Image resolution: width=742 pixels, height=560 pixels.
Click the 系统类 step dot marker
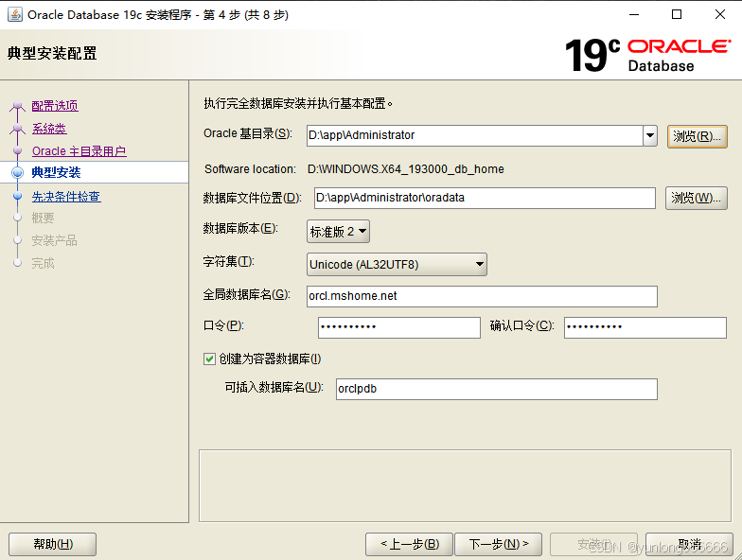[x=17, y=129]
